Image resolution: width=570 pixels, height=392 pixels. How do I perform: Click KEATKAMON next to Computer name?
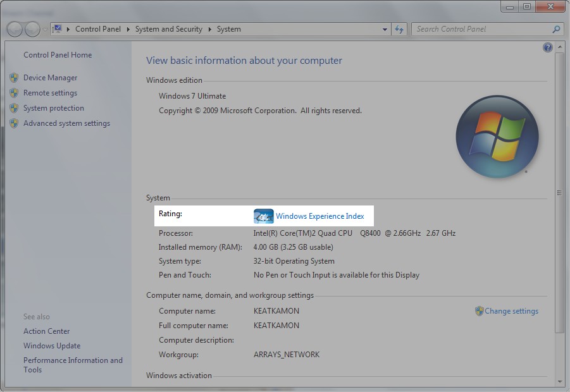coord(276,311)
